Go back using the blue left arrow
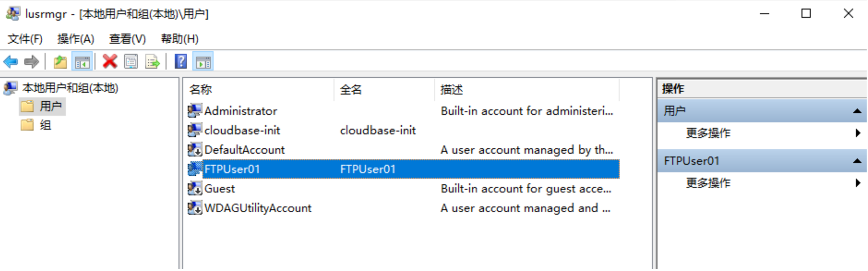The image size is (868, 271). click(x=11, y=62)
